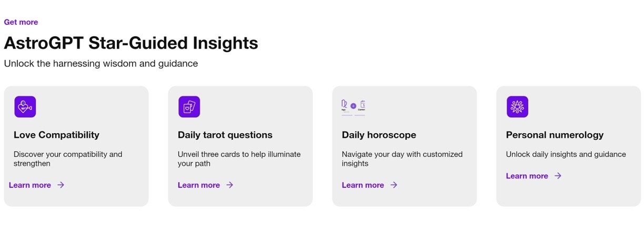Open Learn more under Love Compatibility
The image size is (644, 239).
[x=30, y=185]
